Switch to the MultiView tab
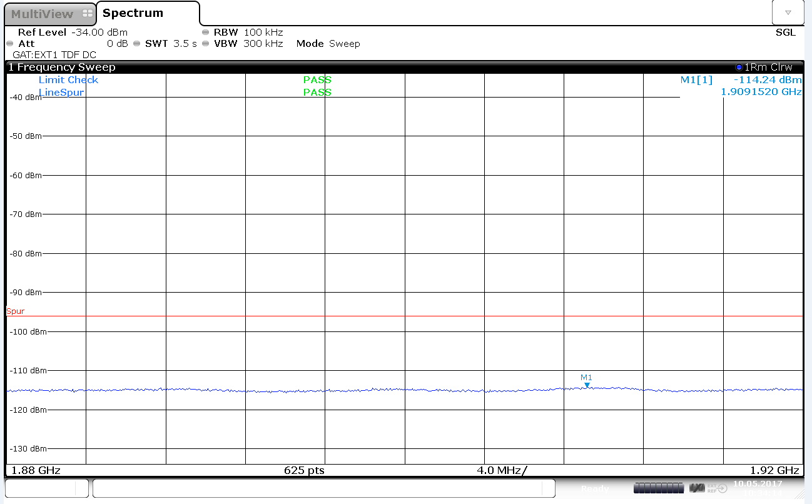The height and width of the screenshot is (504, 812). (42, 14)
